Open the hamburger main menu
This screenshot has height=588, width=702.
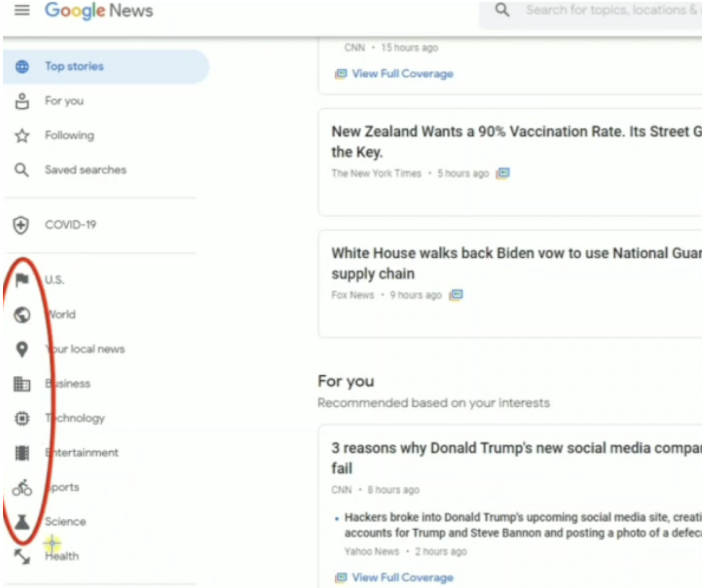pos(22,10)
